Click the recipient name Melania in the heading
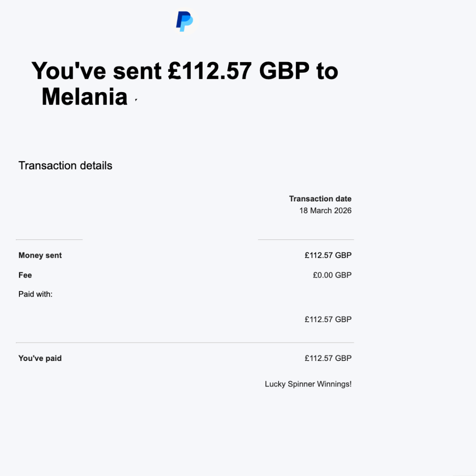The image size is (476, 476). click(x=85, y=97)
